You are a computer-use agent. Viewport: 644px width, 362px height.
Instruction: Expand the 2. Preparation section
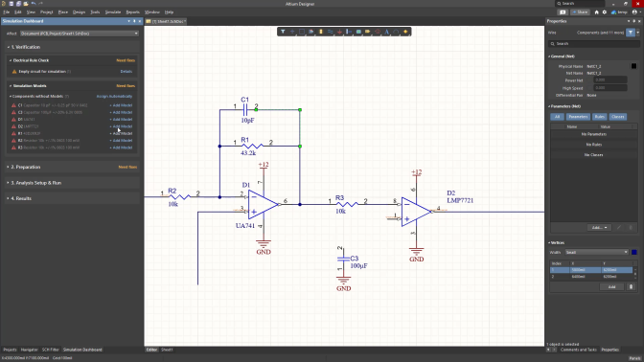tap(9, 167)
